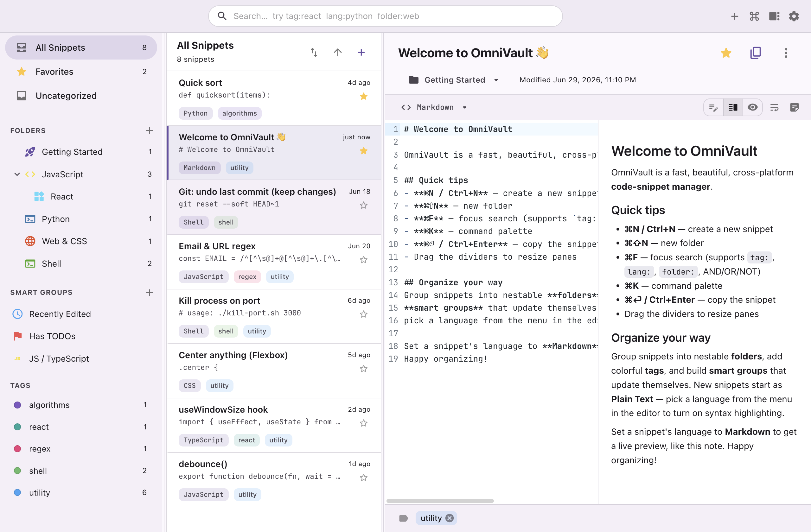
Task: Open JS / TypeScript smart group
Action: (81, 359)
